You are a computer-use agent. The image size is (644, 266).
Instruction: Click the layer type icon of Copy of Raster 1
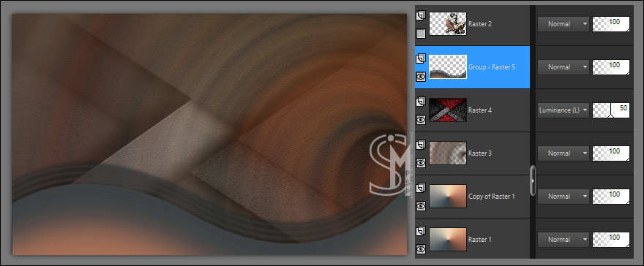click(x=420, y=188)
